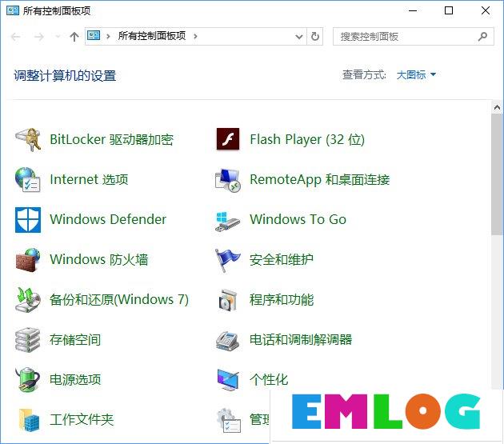Expand the address bar history dropdown
The height and width of the screenshot is (444, 504).
tap(299, 37)
